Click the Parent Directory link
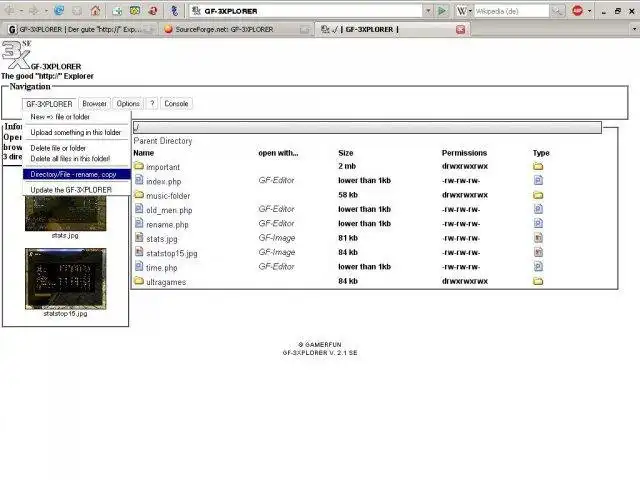The height and width of the screenshot is (480, 640). (x=162, y=141)
